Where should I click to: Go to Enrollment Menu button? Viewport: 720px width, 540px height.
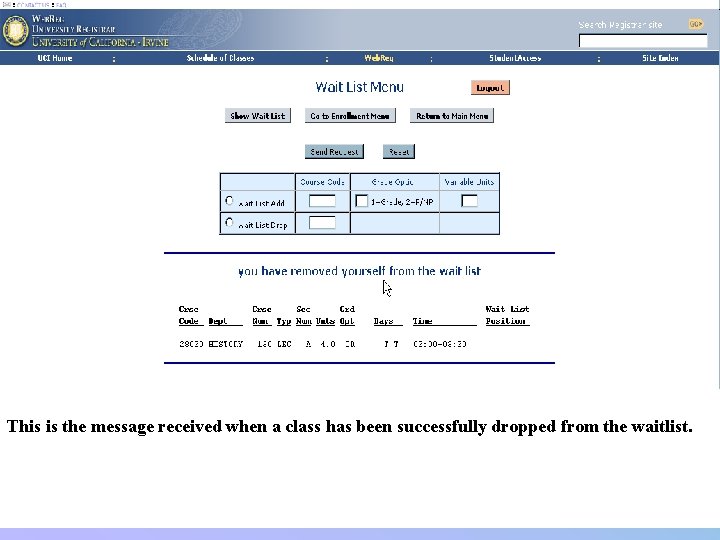[350, 116]
